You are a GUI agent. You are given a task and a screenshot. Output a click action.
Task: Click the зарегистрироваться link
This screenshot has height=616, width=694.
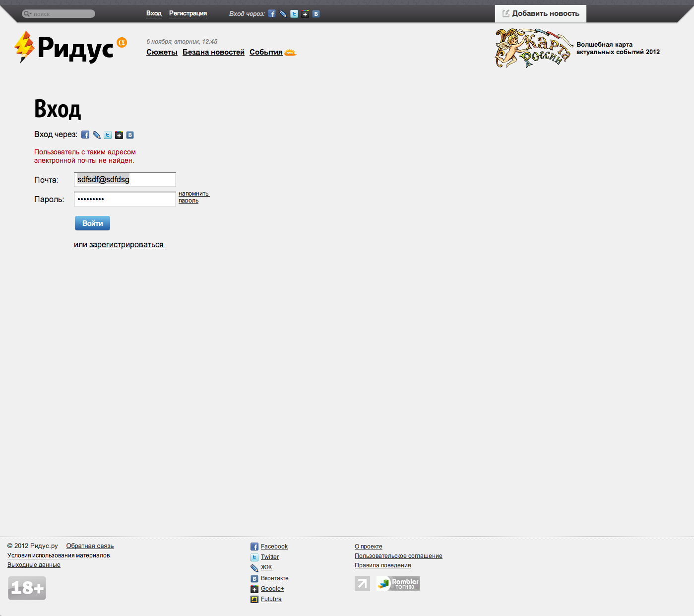click(126, 245)
